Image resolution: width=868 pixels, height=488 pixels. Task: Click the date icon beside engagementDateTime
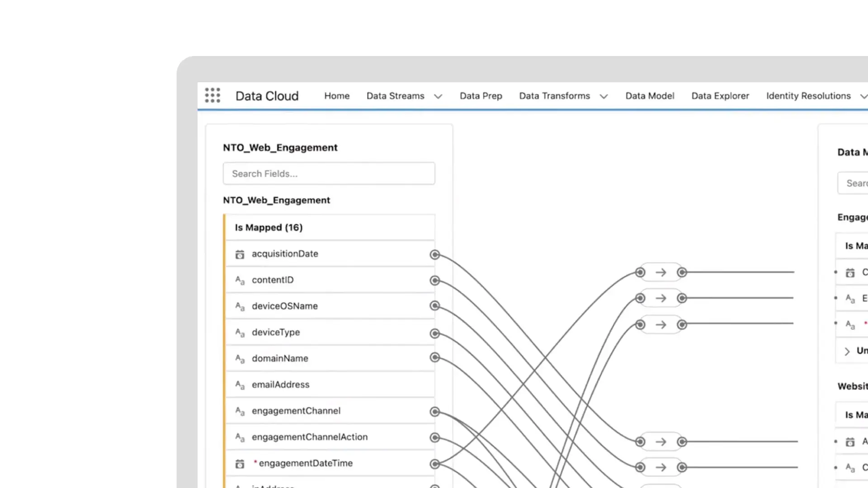240,464
